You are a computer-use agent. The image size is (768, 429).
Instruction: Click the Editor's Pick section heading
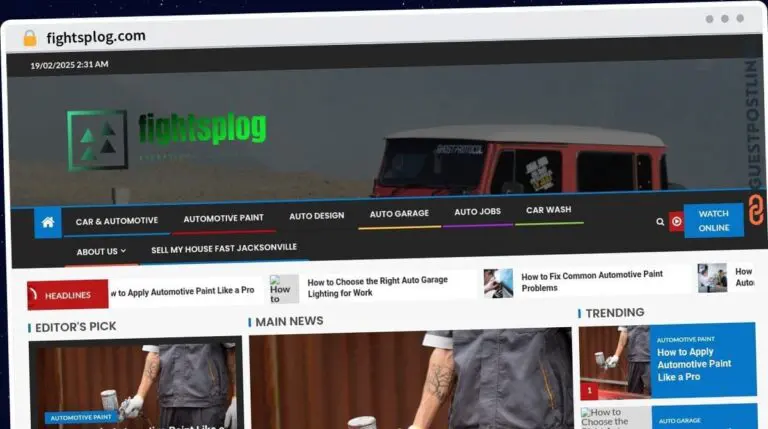click(75, 327)
